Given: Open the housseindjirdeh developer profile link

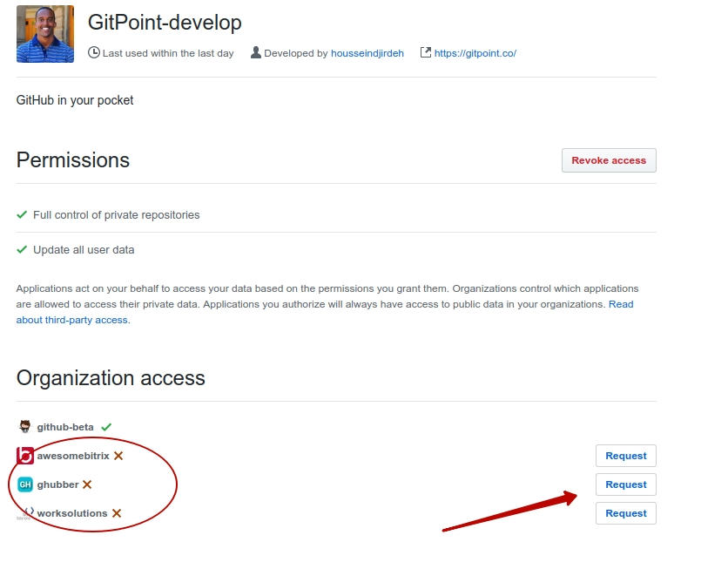Looking at the screenshot, I should (367, 53).
